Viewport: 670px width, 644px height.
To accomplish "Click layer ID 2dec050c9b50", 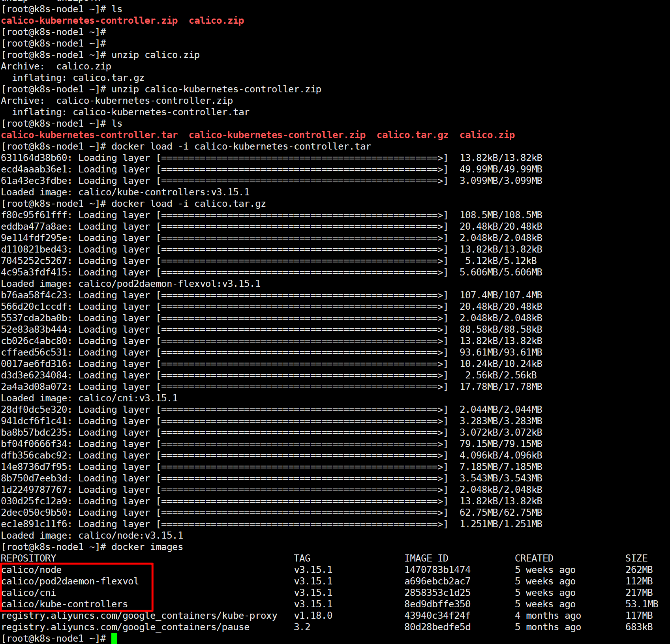I will 34,513.
